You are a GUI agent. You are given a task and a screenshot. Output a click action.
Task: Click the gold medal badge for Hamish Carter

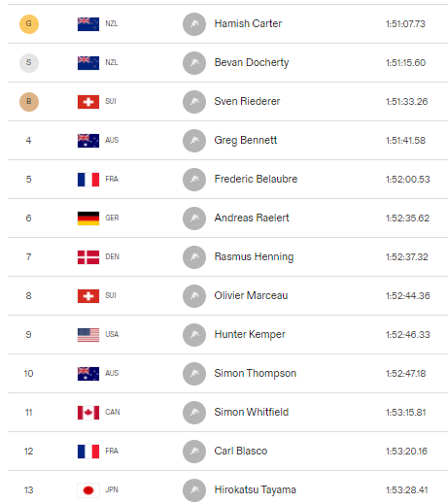click(x=29, y=24)
